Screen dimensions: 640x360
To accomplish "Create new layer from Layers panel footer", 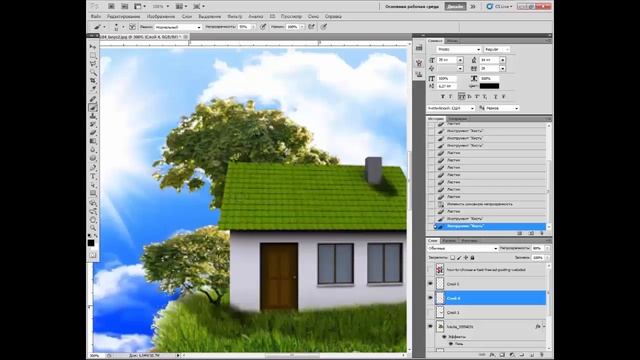I will [x=532, y=355].
